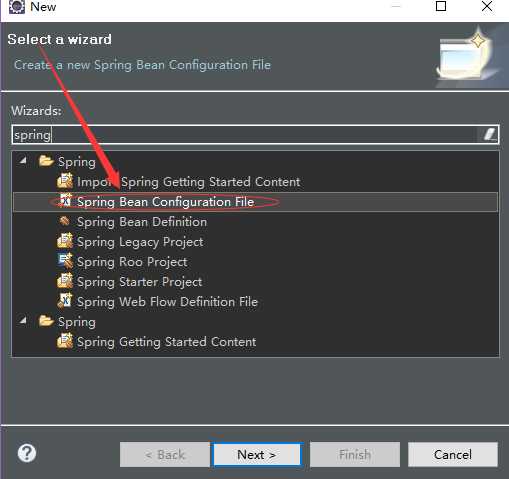Image resolution: width=509 pixels, height=479 pixels.
Task: Select Spring Getting Started Content entry
Action: (x=167, y=342)
